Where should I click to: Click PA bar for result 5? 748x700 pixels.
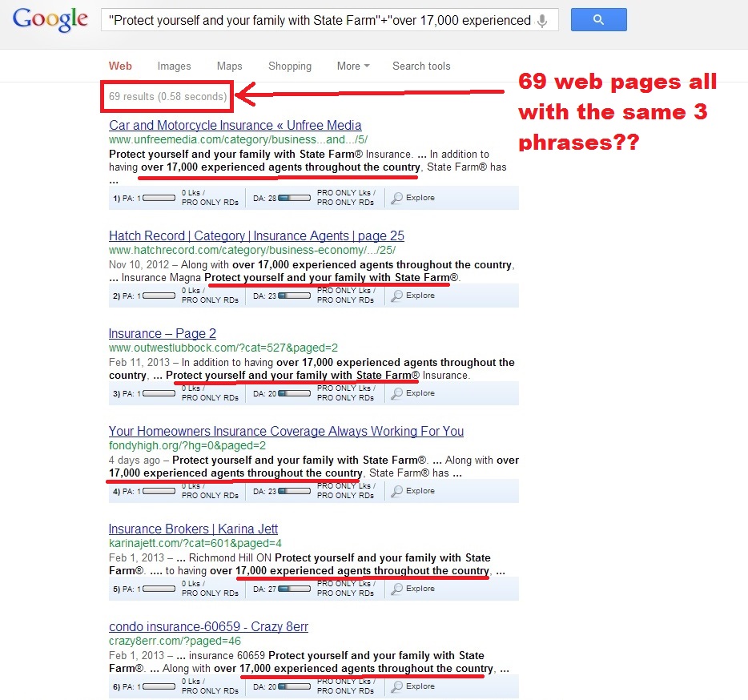point(159,589)
